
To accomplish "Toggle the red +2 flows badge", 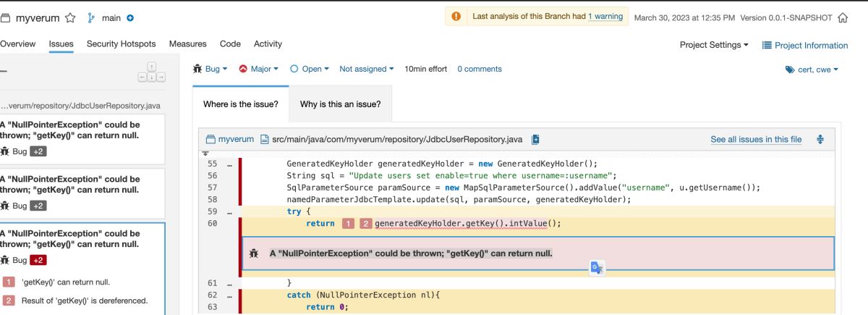I will 38,260.
